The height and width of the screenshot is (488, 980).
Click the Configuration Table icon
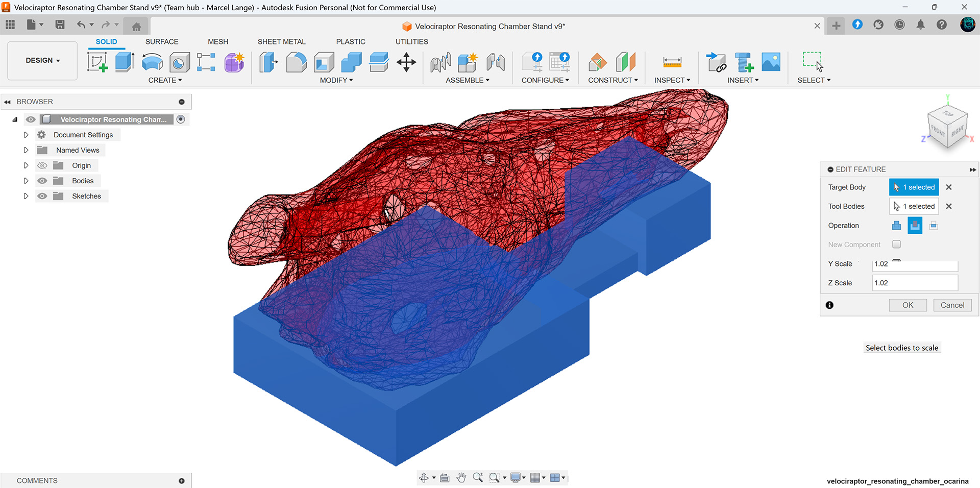coord(559,62)
